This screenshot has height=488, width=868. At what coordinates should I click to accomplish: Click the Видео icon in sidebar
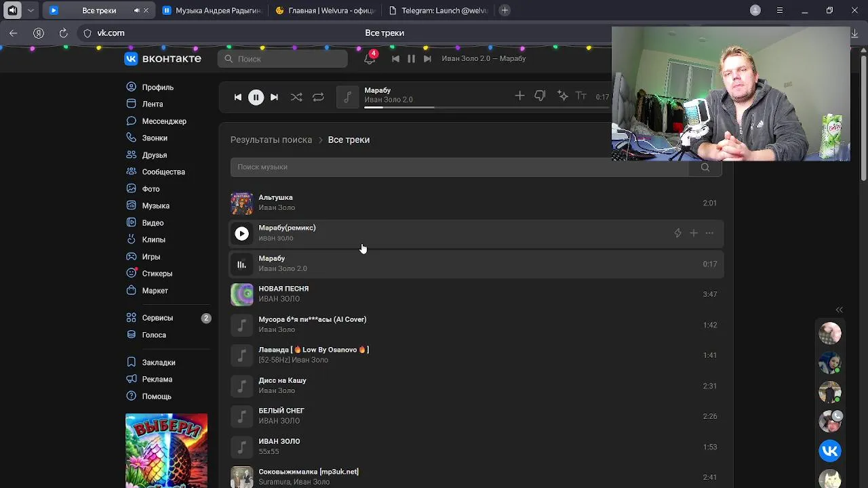coord(132,222)
